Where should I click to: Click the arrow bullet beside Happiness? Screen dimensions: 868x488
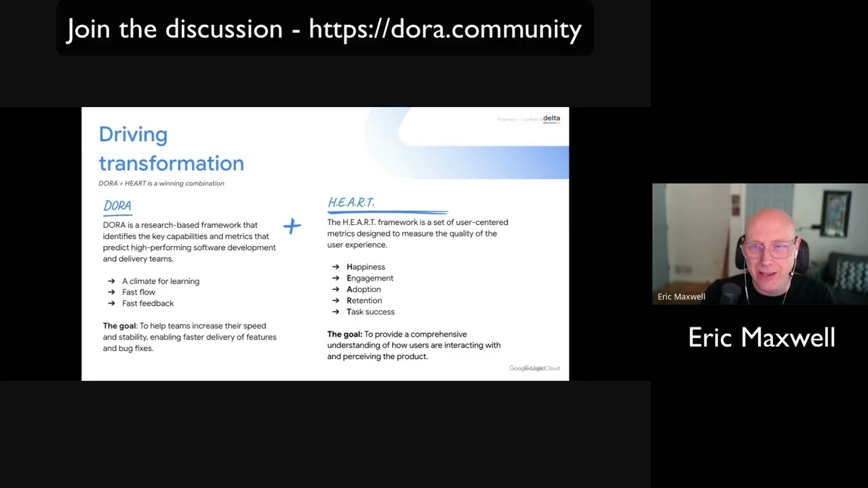[336, 267]
